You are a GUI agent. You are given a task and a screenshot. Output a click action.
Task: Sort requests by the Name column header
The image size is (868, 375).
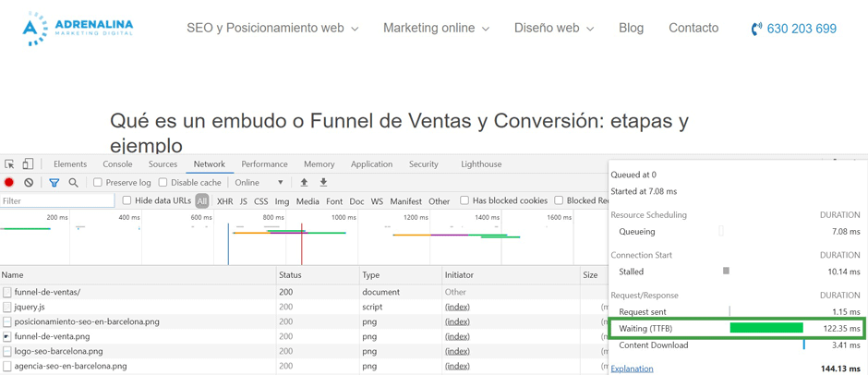[138, 274]
